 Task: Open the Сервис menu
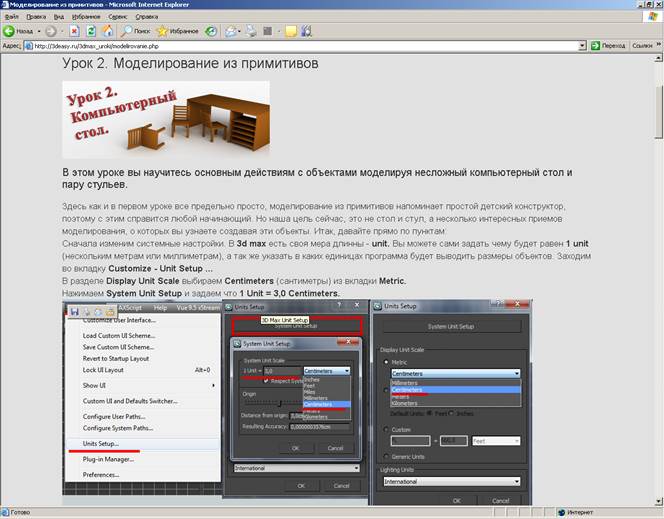coord(117,17)
